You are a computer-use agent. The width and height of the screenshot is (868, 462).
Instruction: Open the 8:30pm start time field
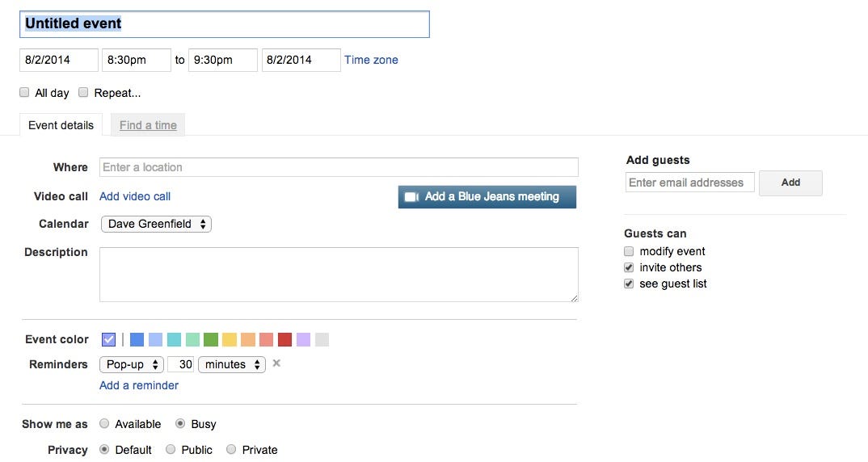click(x=136, y=60)
